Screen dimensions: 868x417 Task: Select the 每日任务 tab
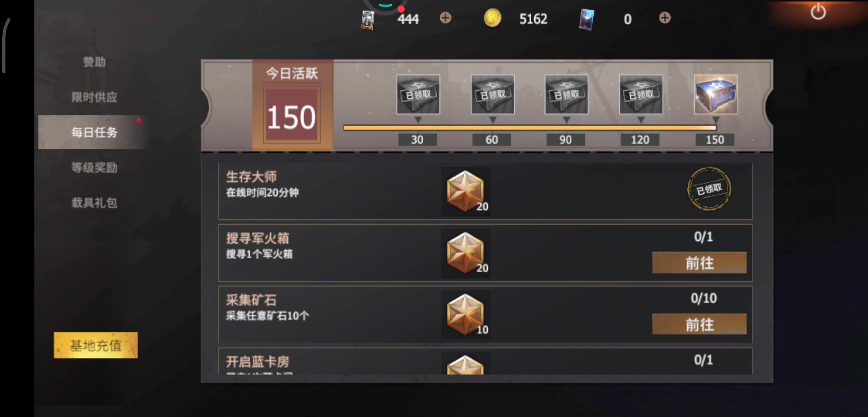[x=94, y=132]
